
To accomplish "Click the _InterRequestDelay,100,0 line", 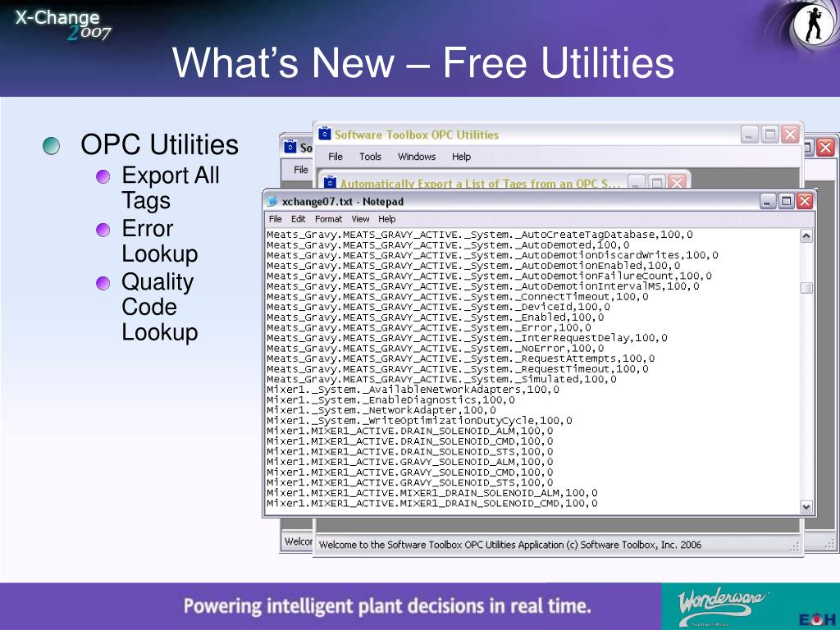I will [467, 337].
